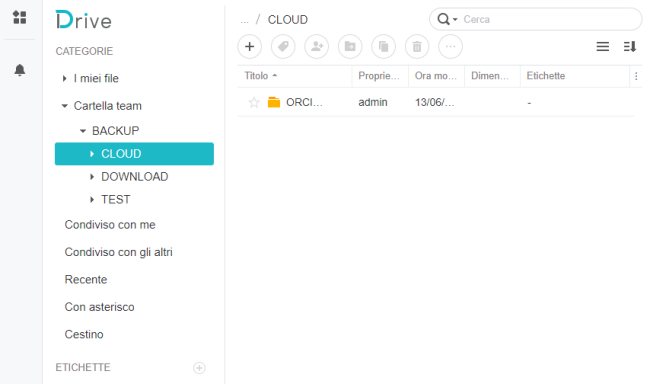Expand the CLOUD folder arrow

pyautogui.click(x=92, y=153)
